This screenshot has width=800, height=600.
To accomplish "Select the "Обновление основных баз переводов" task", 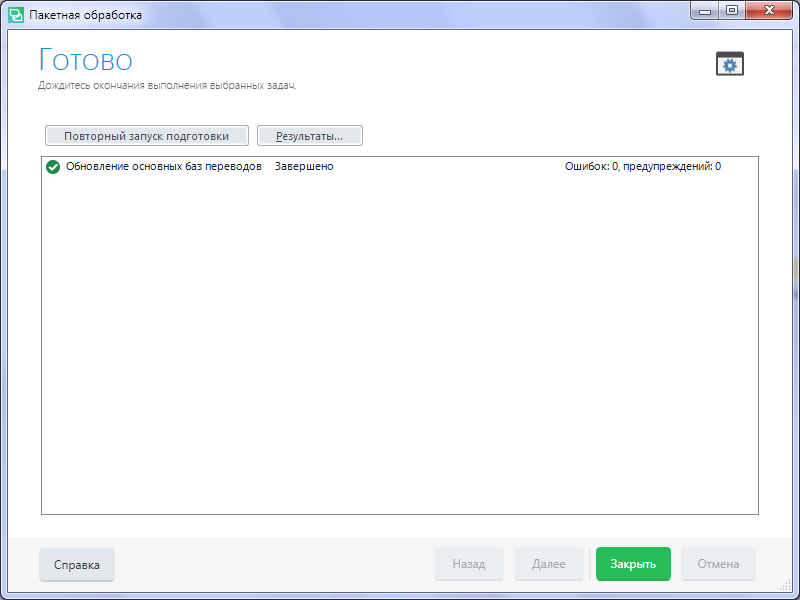I will [x=163, y=167].
